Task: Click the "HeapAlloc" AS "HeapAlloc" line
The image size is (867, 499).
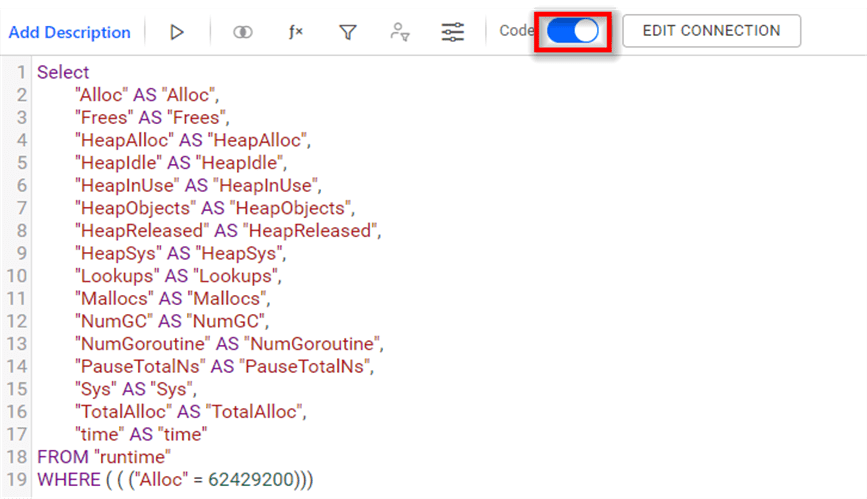Action: (193, 140)
